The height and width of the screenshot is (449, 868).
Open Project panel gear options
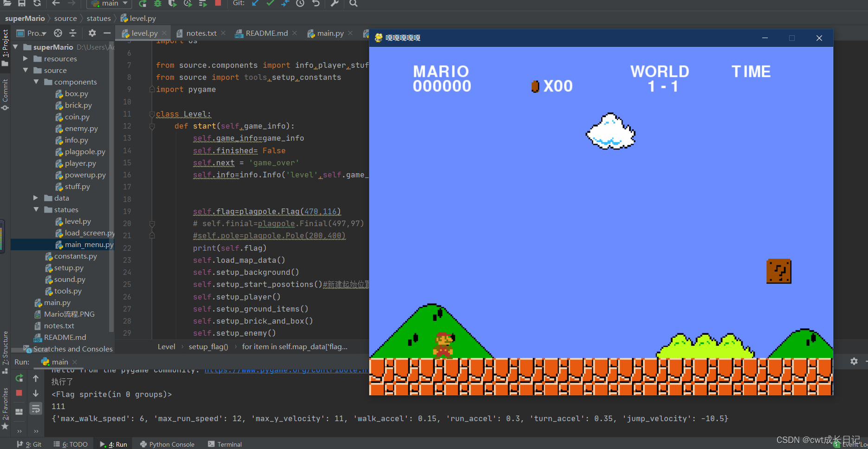92,33
